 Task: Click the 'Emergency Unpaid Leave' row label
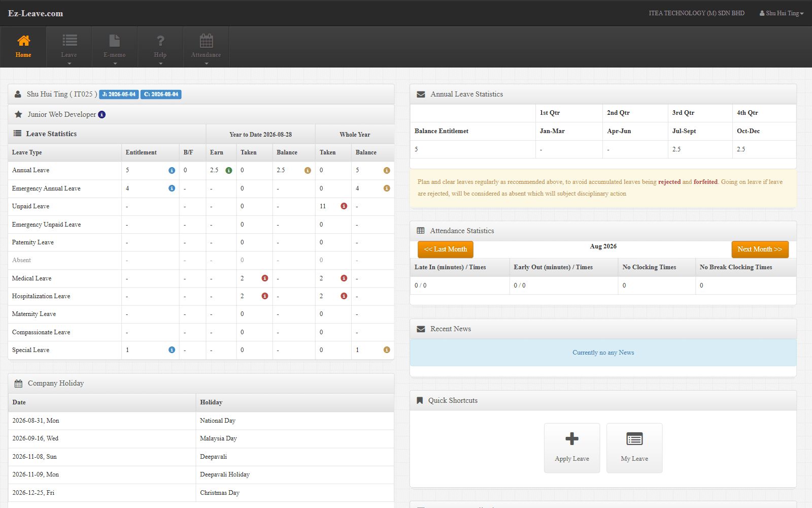(x=47, y=225)
